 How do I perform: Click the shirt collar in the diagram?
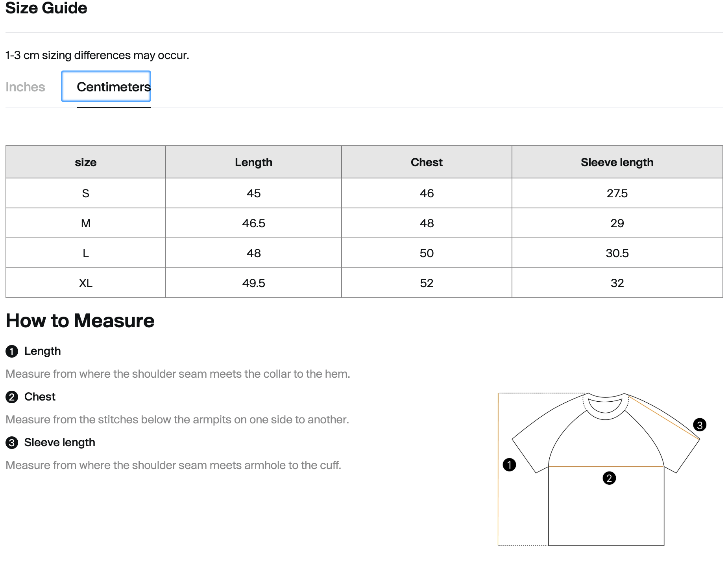click(606, 406)
